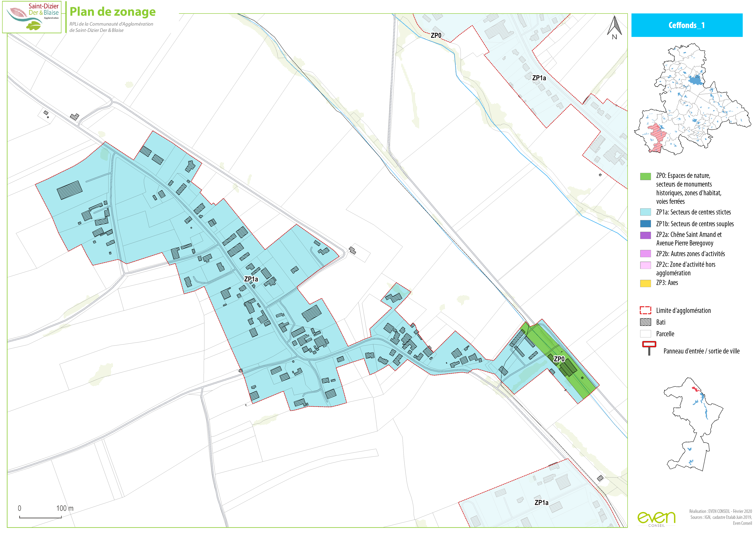
Task: Click the ZP0 label near the top stream
Action: (436, 35)
